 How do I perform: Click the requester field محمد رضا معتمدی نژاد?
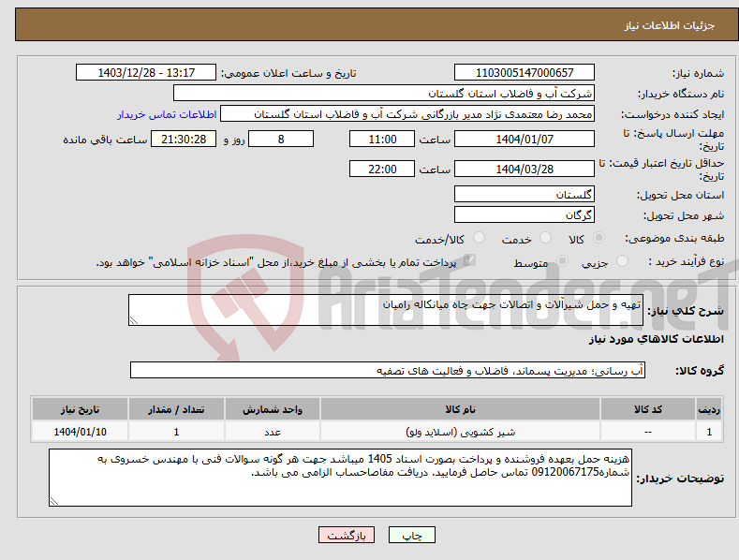point(407,114)
